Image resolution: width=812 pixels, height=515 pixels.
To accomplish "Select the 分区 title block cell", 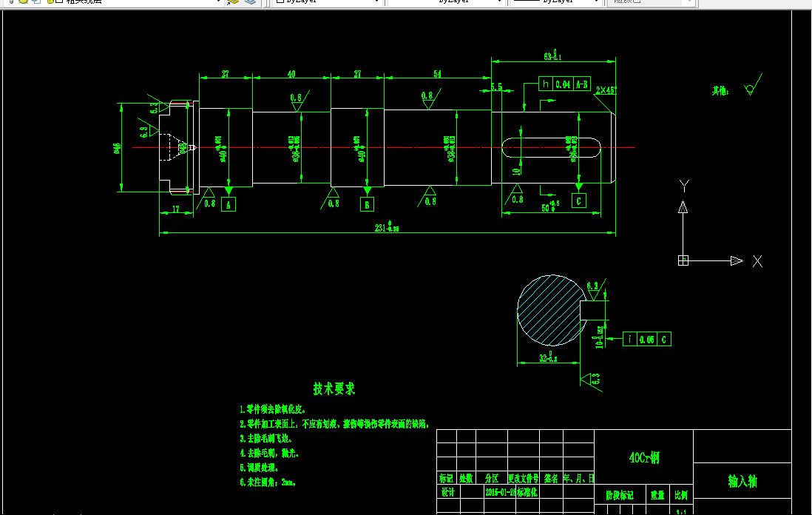I will click(492, 478).
